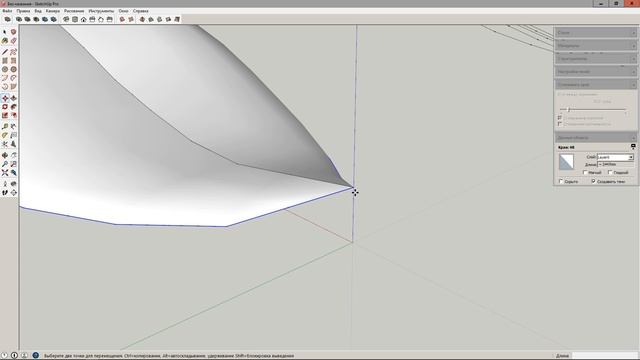The image size is (640, 360).
Task: Toggle the Гладкий checkbox
Action: tap(610, 173)
